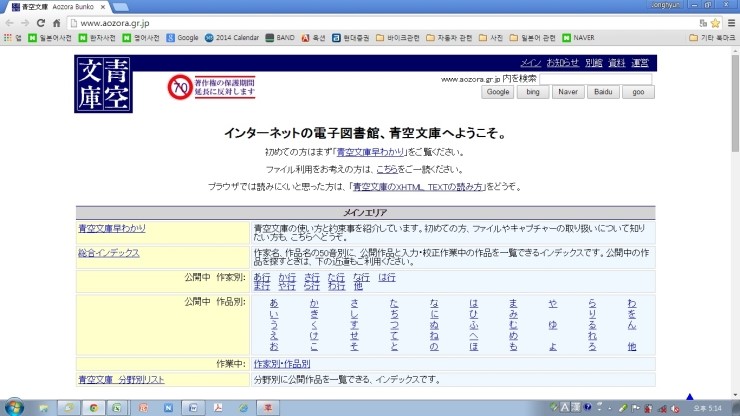This screenshot has width=740, height=416.
Task: Expand the 자동차 관련 bookmark folder
Action: [x=449, y=38]
